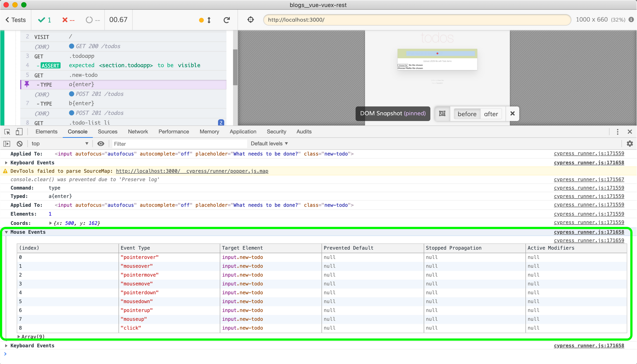Open the popper.js.map source map link
Image resolution: width=637 pixels, height=364 pixels.
(x=192, y=171)
